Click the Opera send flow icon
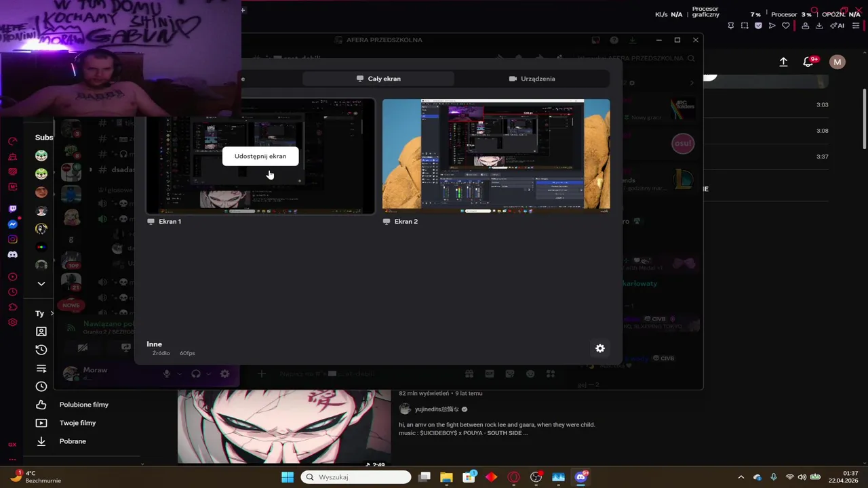 772,26
